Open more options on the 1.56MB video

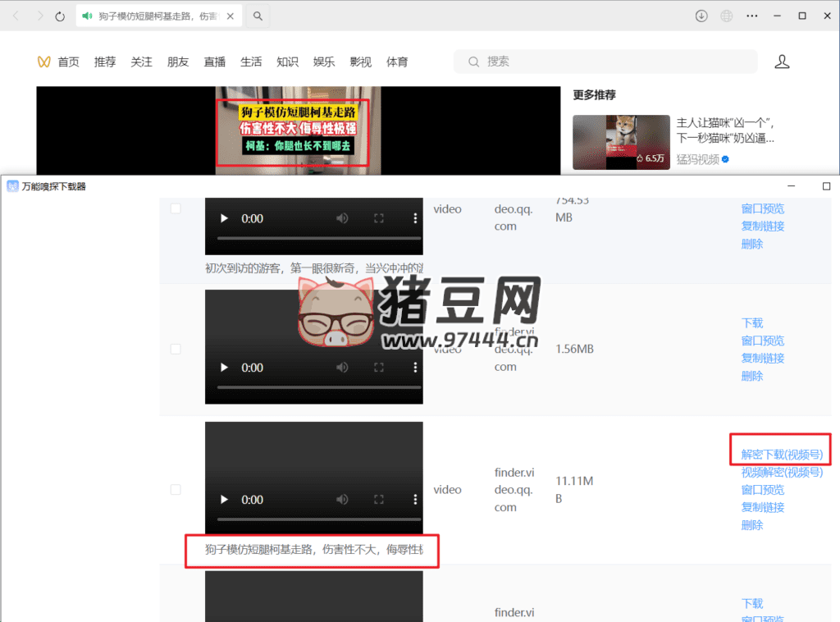click(x=415, y=368)
